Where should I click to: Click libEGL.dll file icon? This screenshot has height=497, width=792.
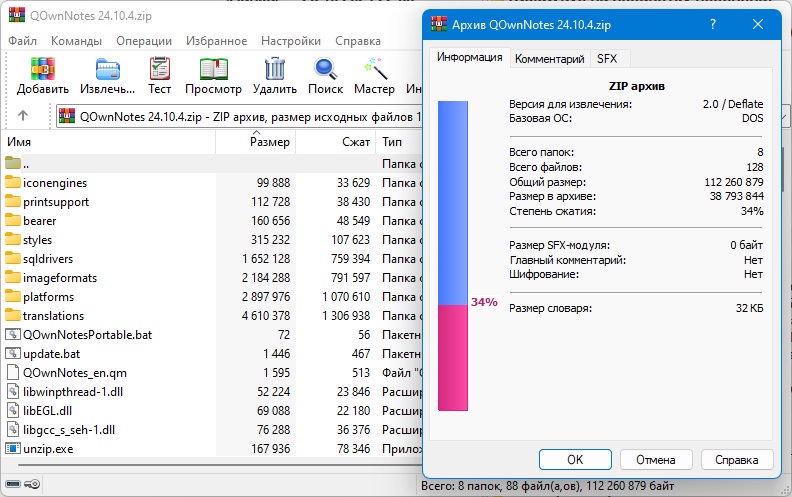pos(13,411)
